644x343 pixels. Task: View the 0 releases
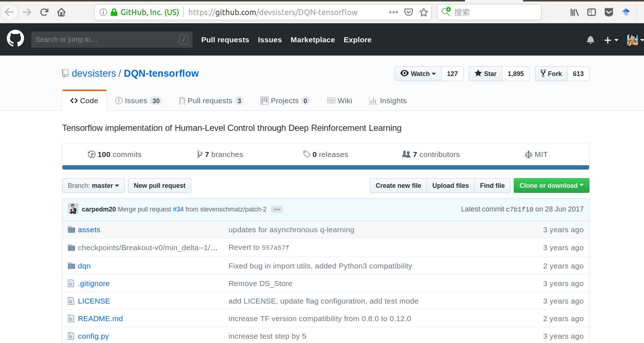coord(326,154)
